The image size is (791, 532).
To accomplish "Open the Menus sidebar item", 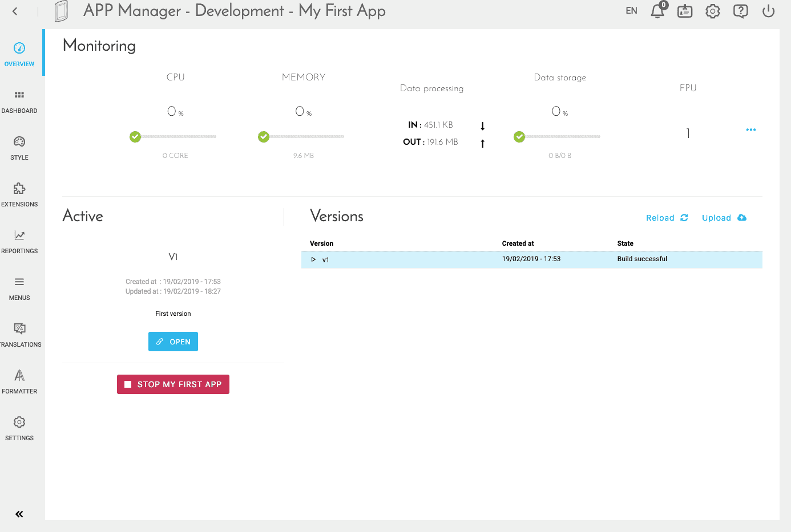I will (x=19, y=288).
